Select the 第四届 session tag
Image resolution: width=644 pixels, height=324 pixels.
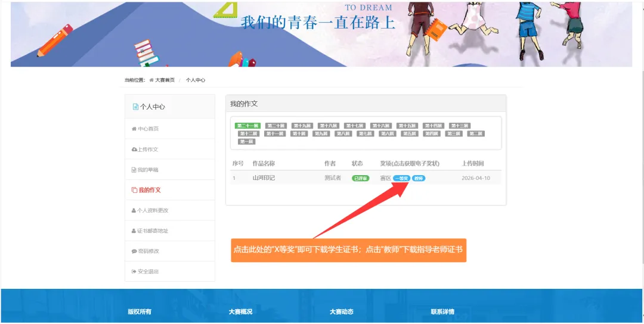click(432, 133)
